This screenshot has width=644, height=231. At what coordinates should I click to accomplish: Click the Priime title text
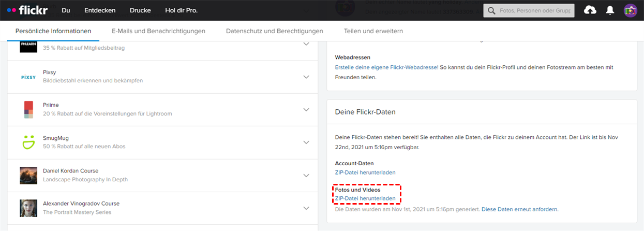(x=51, y=105)
